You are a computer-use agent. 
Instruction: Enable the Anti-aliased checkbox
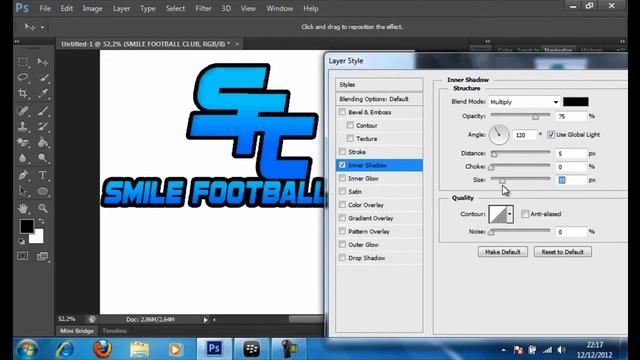525,214
